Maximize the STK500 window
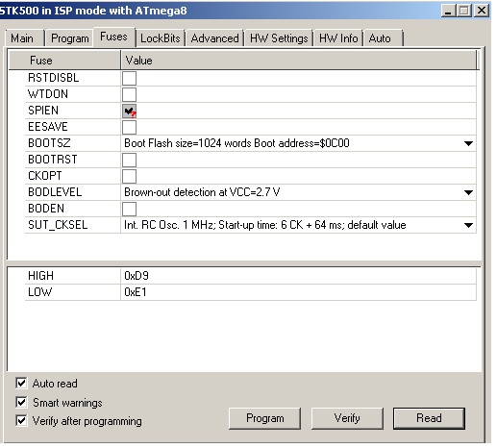This screenshot has width=497, height=448. [464, 11]
